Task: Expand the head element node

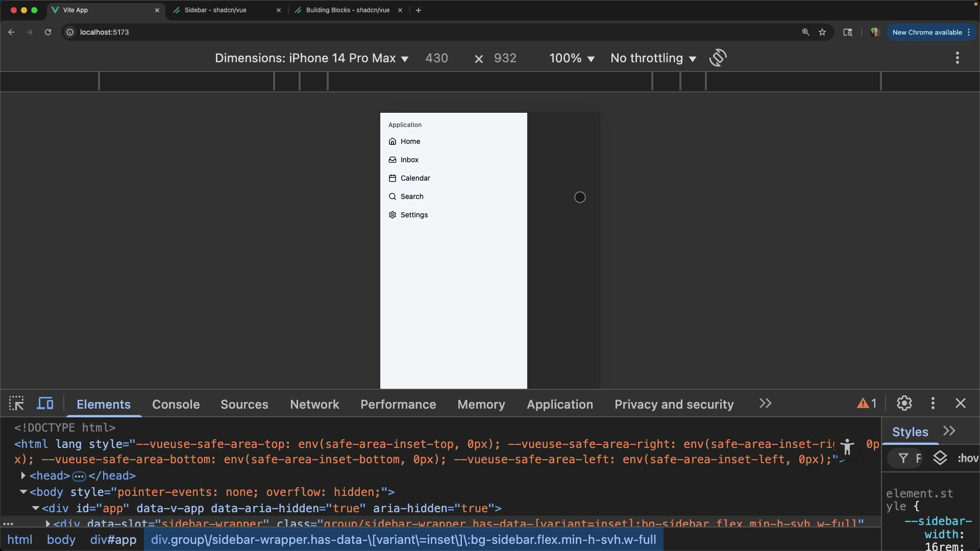Action: pos(23,475)
